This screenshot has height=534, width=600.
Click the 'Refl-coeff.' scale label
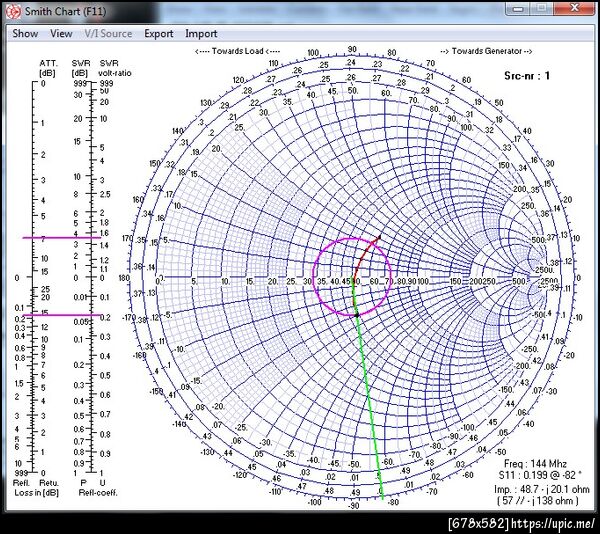(x=98, y=493)
